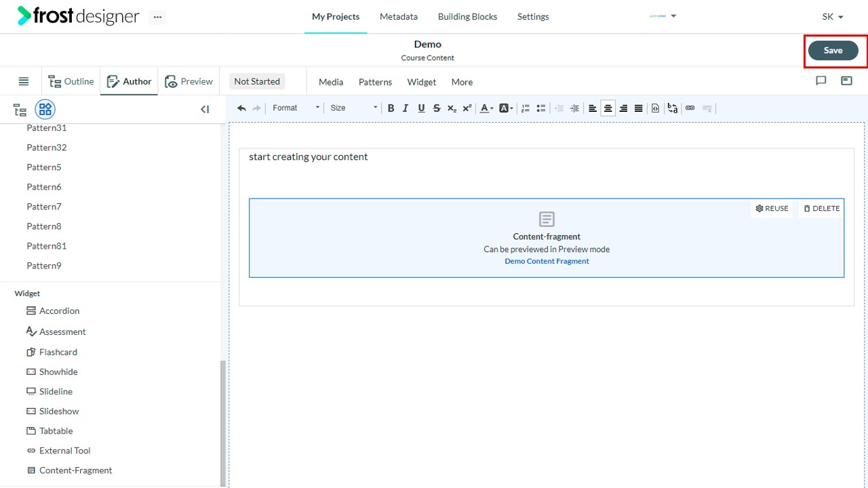Click the insert link icon
Image resolution: width=868 pixels, height=488 pixels.
tap(690, 108)
